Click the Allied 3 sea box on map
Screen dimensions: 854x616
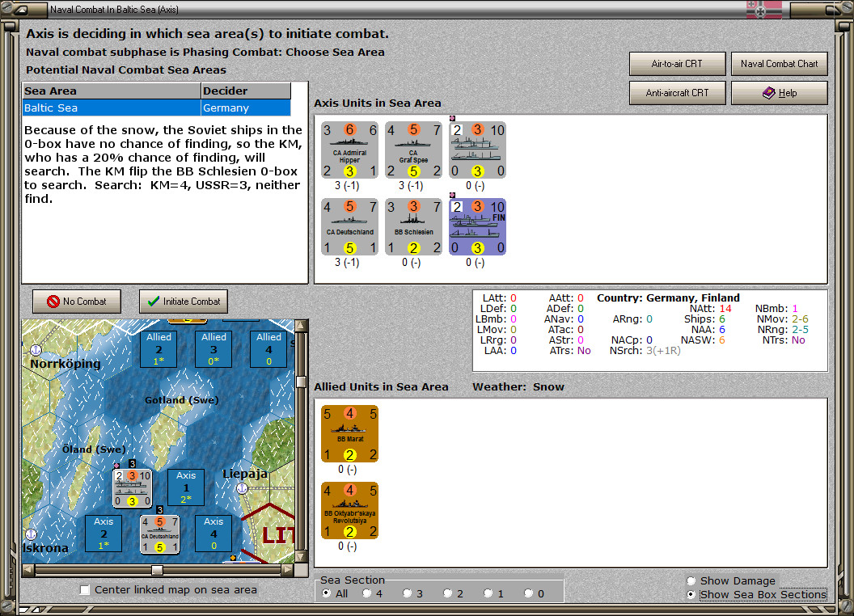(213, 349)
